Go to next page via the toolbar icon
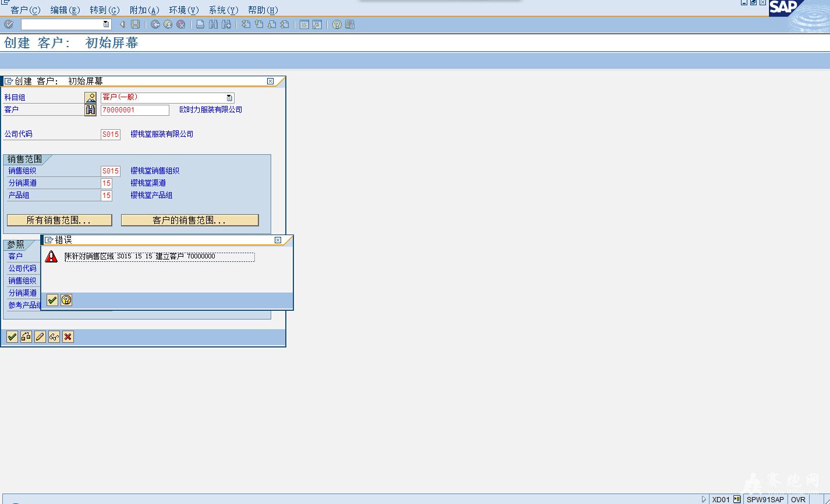830x504 pixels. (x=272, y=24)
